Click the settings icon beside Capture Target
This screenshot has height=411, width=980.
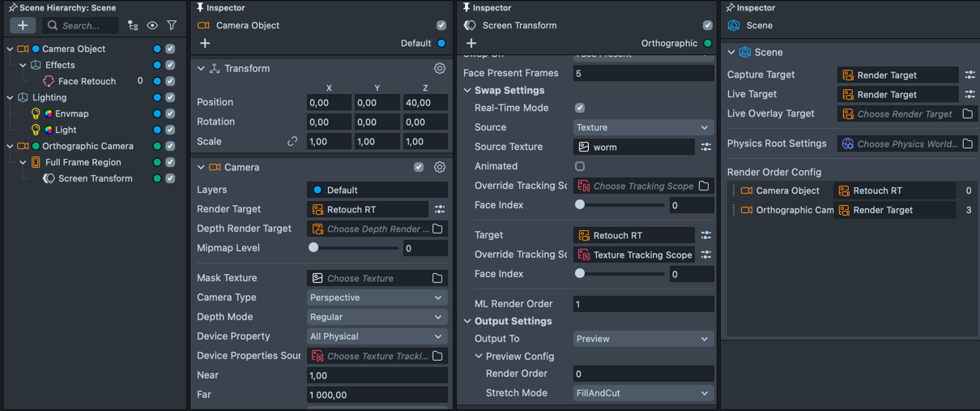(969, 75)
